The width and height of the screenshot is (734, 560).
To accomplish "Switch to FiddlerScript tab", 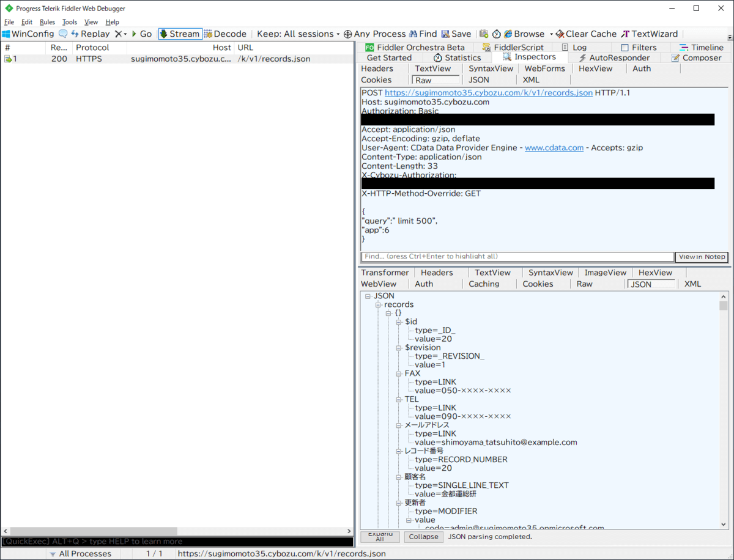I will pos(513,47).
